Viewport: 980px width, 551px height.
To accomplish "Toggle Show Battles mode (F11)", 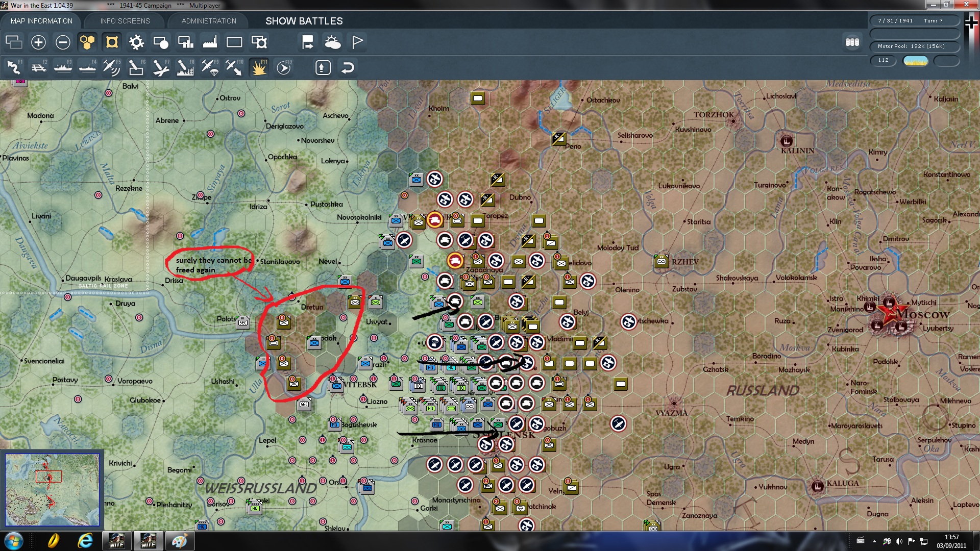I will [x=259, y=67].
